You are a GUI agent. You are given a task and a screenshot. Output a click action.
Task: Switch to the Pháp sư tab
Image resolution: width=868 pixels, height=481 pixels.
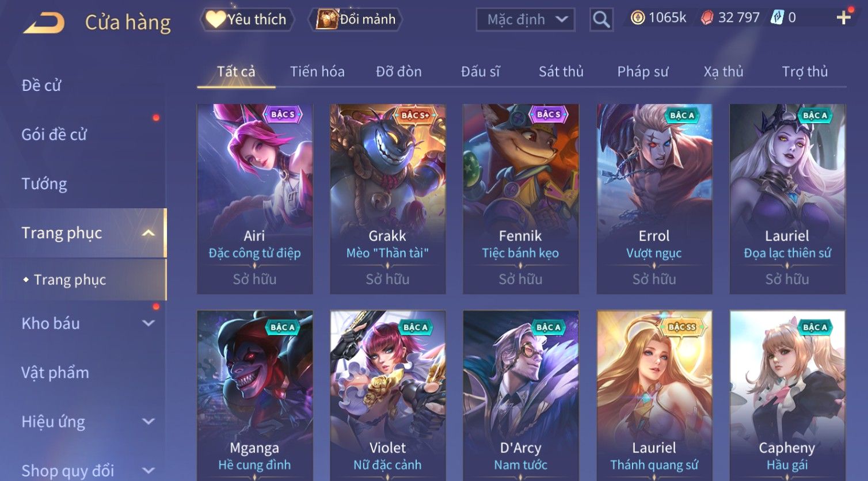(642, 71)
